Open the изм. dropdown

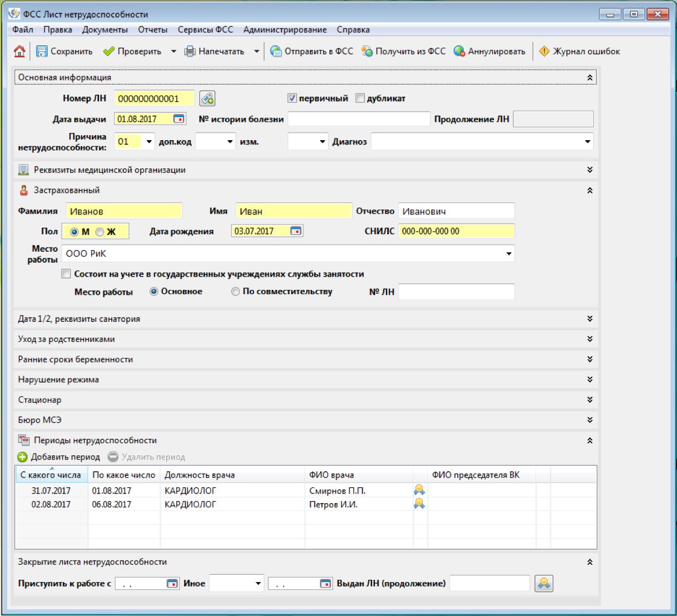pos(322,141)
